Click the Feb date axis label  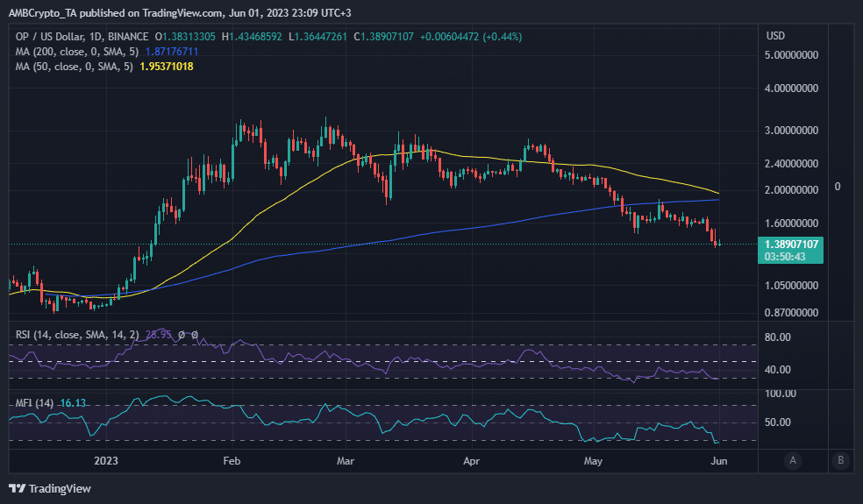point(232,461)
